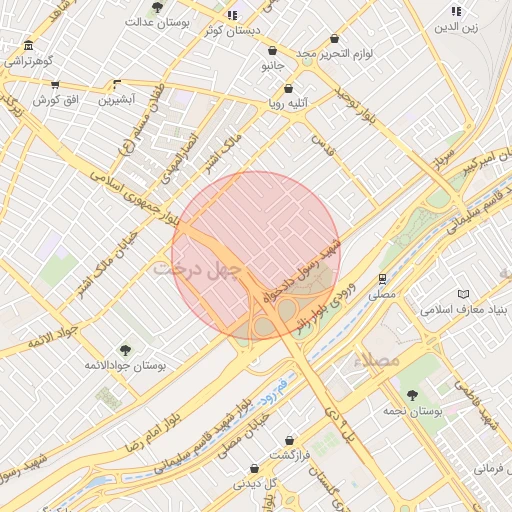Click the basket icon beside لوازم التحریر مجد
The width and height of the screenshot is (512, 512).
pyautogui.click(x=334, y=39)
